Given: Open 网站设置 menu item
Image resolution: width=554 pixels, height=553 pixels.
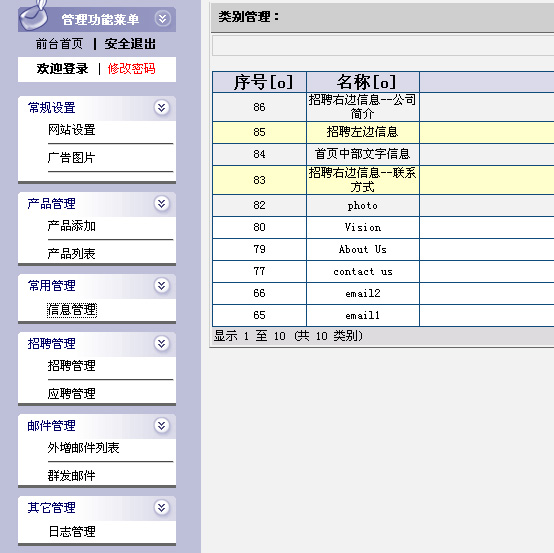Looking at the screenshot, I should click(x=72, y=130).
